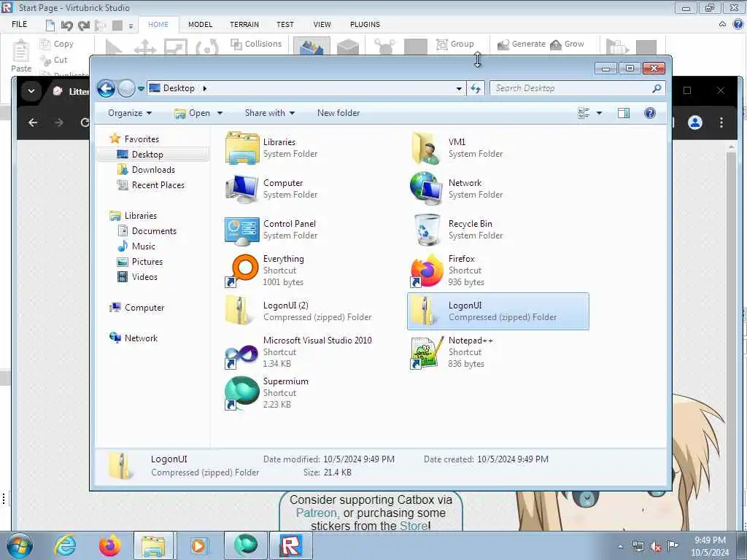Viewport: 747px width, 560px height.
Task: Switch to the VIEW ribbon tab
Action: pyautogui.click(x=322, y=24)
